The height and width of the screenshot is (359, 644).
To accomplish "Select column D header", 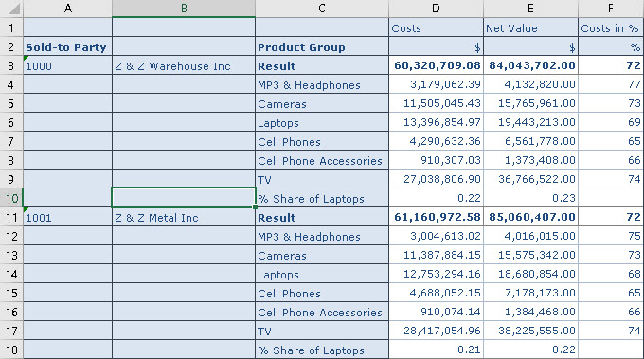I will pos(437,9).
